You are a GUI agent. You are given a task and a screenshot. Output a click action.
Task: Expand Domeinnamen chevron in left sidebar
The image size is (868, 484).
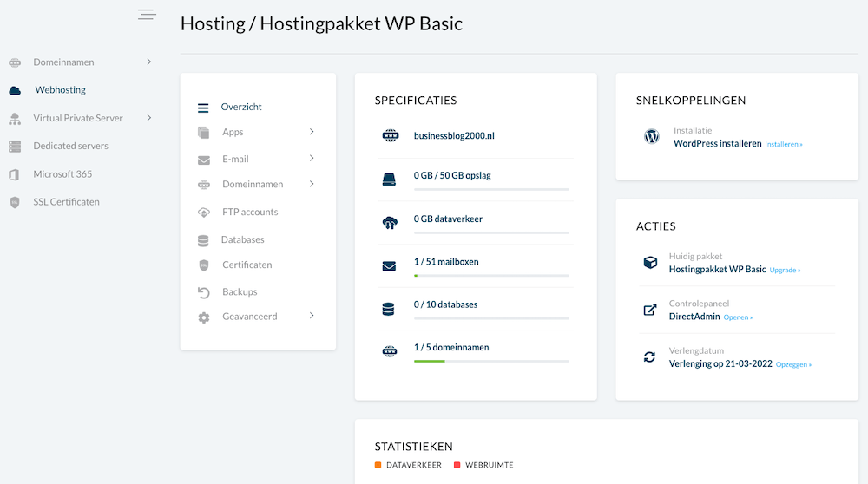coord(149,62)
